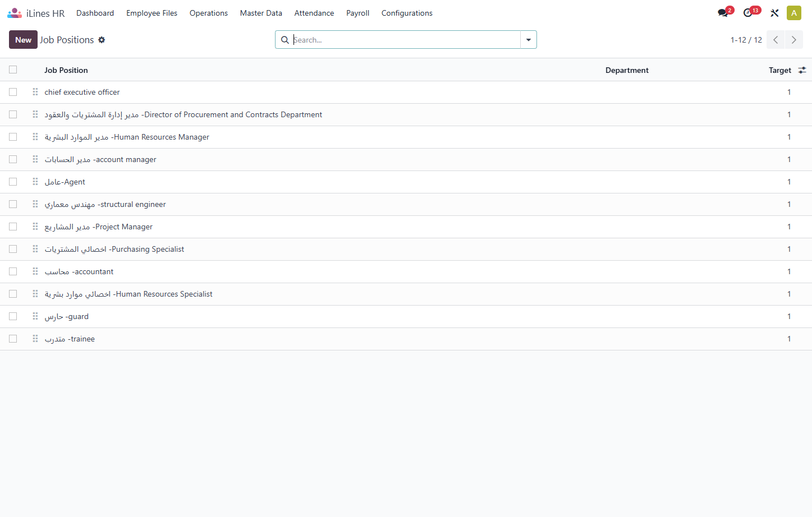Grab the drag handle for Human Resources Manager
The height and width of the screenshot is (517, 812).
point(35,137)
